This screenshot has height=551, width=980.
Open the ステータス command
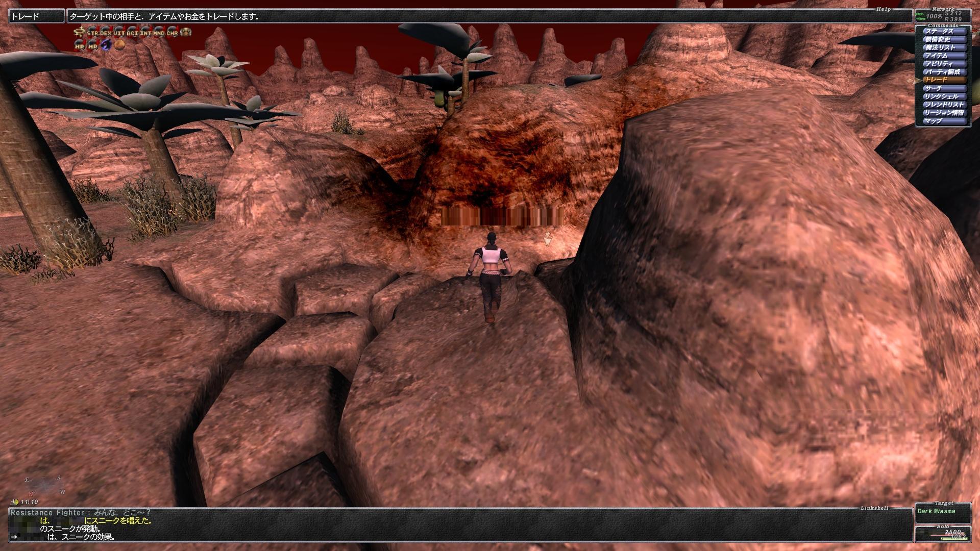coord(944,31)
